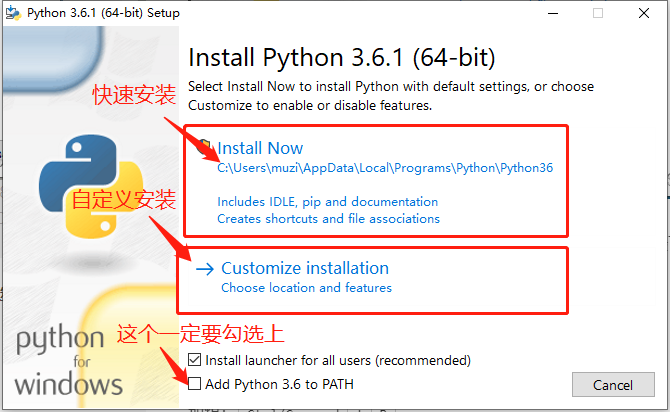670x412 pixels.
Task: Click the Python logo image
Action: 91,187
